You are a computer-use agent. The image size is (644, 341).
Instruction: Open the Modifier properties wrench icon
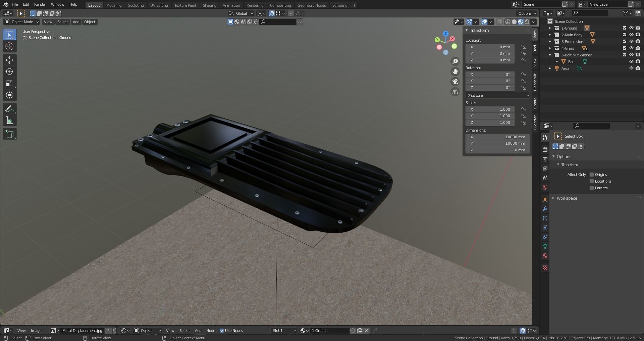click(545, 209)
